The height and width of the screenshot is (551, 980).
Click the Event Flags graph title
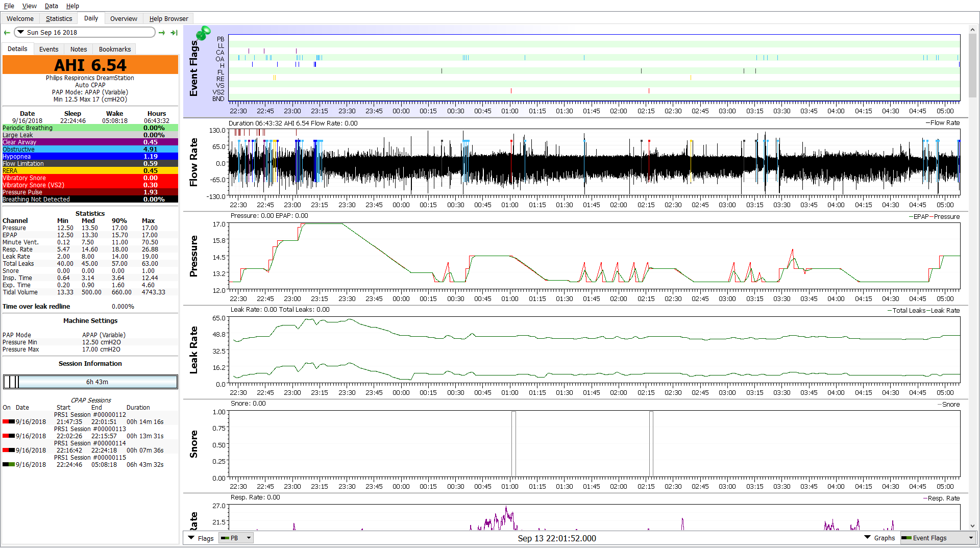click(x=193, y=68)
